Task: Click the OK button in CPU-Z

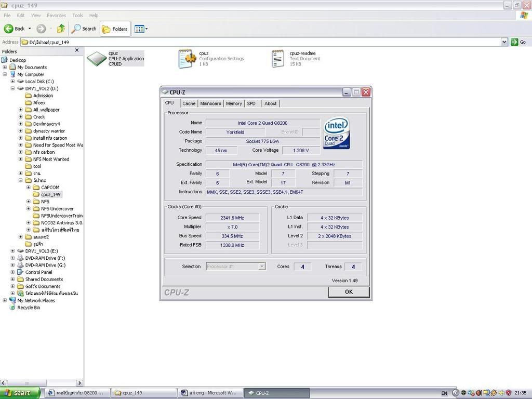Action: click(349, 292)
